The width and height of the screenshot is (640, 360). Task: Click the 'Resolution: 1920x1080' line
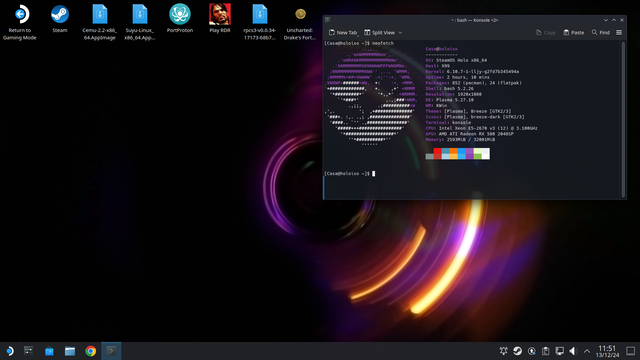click(453, 94)
